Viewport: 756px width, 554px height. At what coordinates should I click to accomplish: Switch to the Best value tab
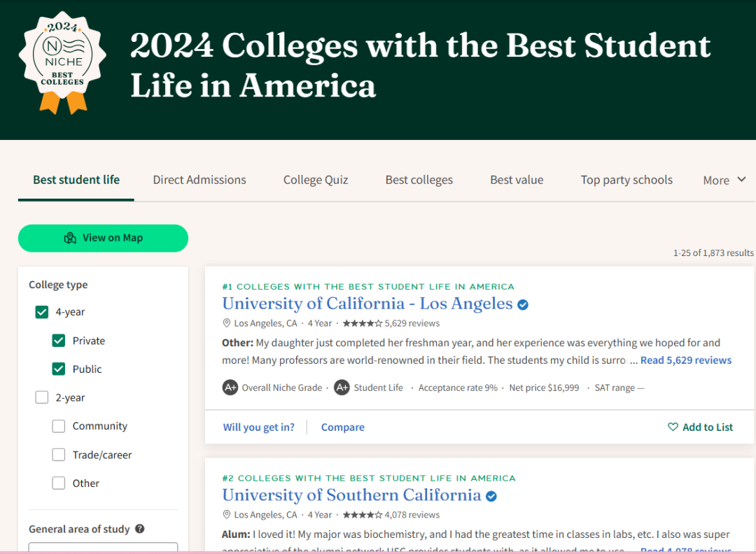(x=517, y=180)
